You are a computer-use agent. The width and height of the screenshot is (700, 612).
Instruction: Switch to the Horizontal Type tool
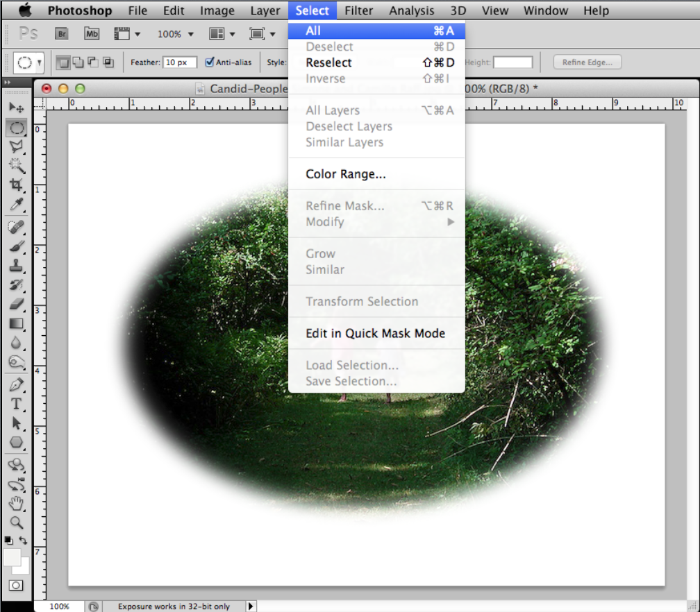tap(16, 404)
